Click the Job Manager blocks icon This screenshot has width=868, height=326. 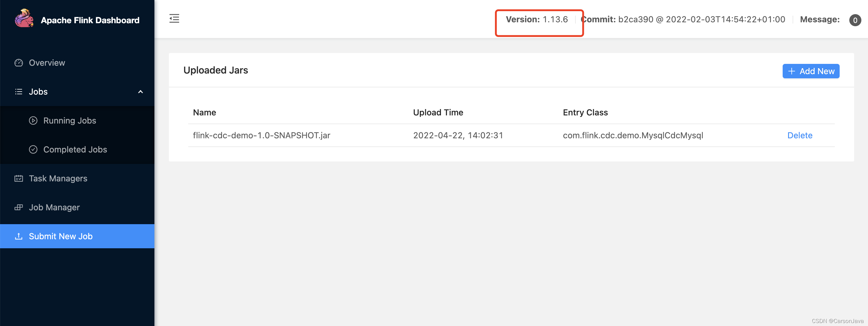18,208
